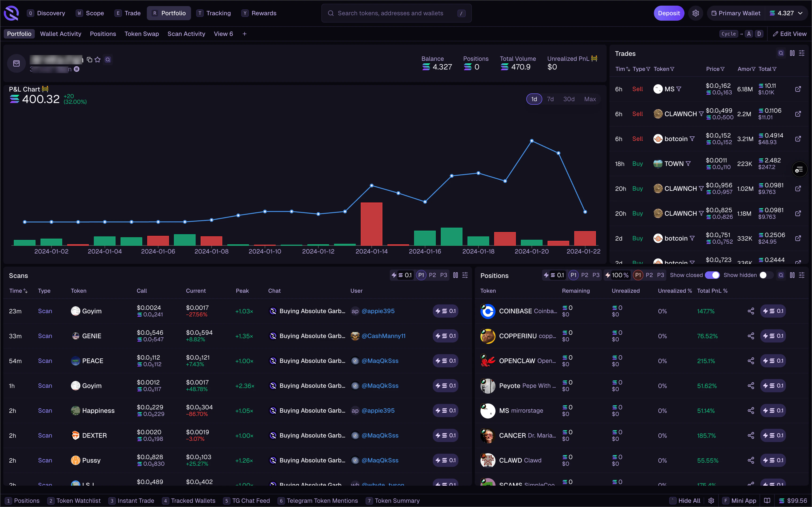Copy the wallet address

pyautogui.click(x=89, y=60)
